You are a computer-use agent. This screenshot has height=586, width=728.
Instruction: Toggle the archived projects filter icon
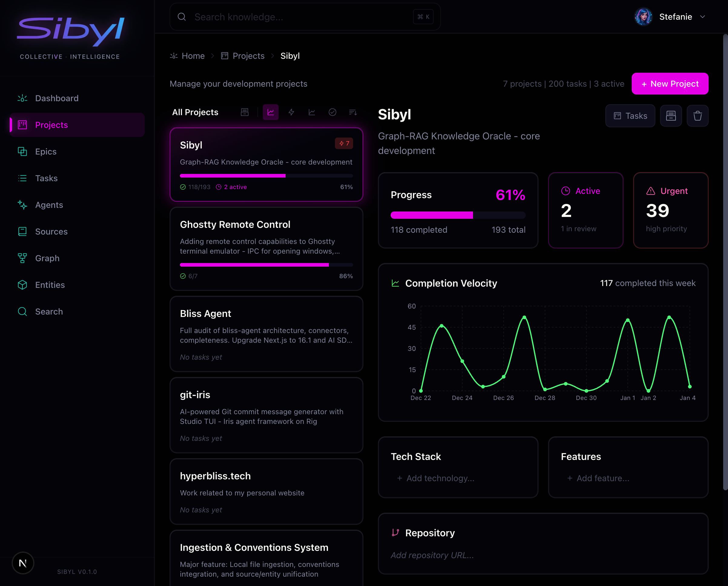244,112
